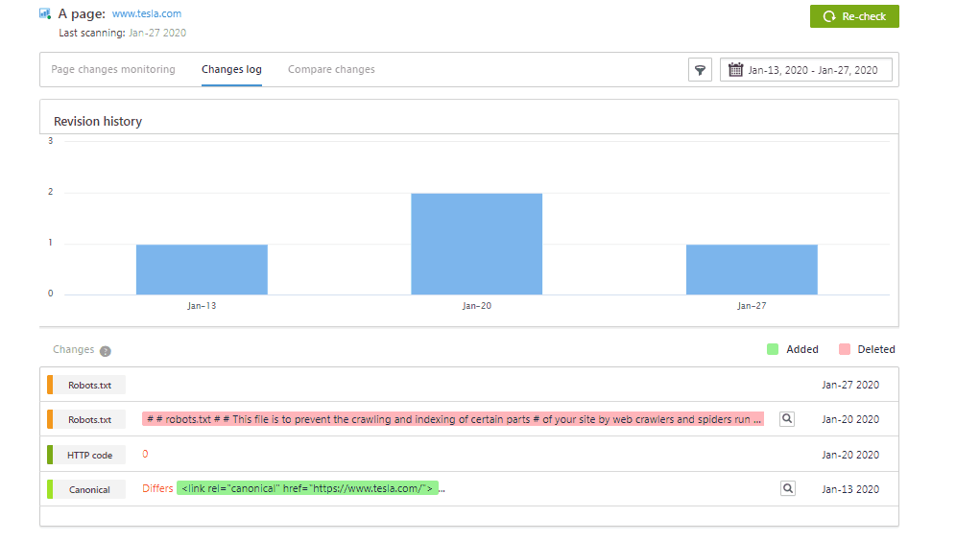Image resolution: width=980 pixels, height=541 pixels.
Task: Click the green highlighted canonical link text
Action: 307,489
